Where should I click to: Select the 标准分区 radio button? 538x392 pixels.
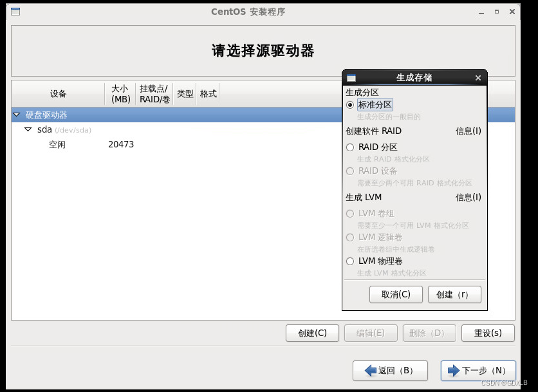point(349,104)
